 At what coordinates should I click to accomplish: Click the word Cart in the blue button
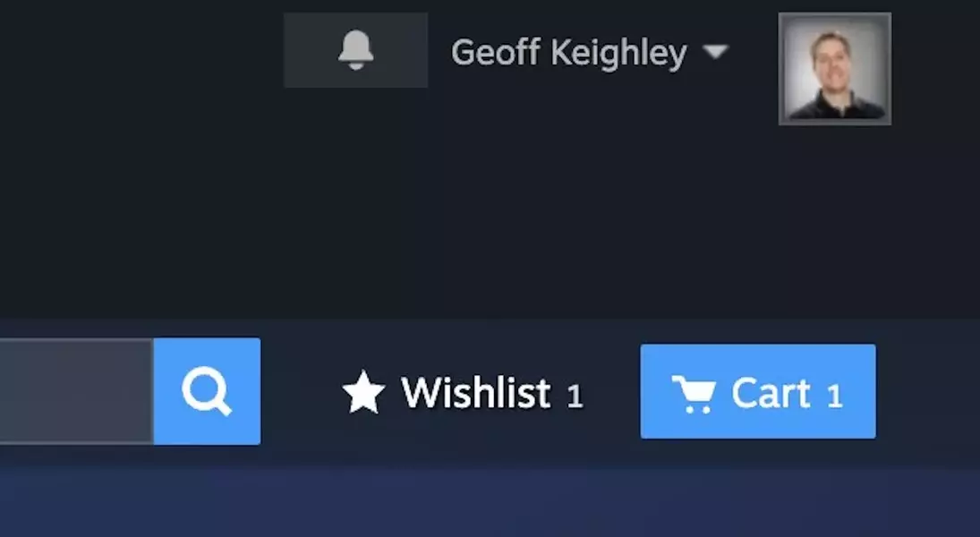click(771, 393)
